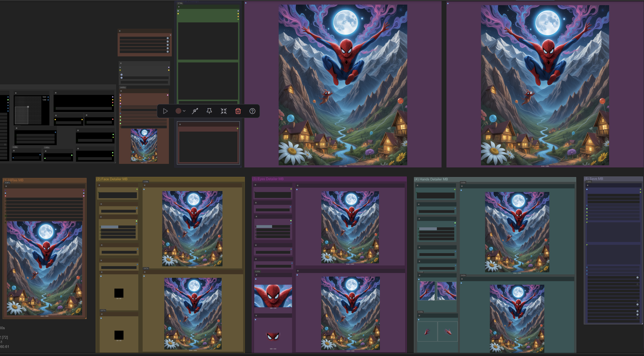Image resolution: width=644 pixels, height=356 pixels.
Task: Expand the color chevron next to the brown circle
Action: coord(184,111)
